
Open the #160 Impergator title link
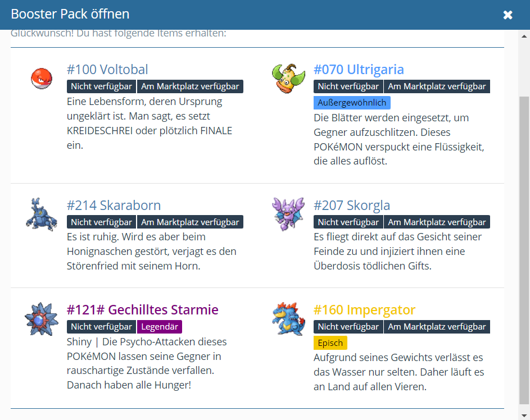[x=364, y=310]
